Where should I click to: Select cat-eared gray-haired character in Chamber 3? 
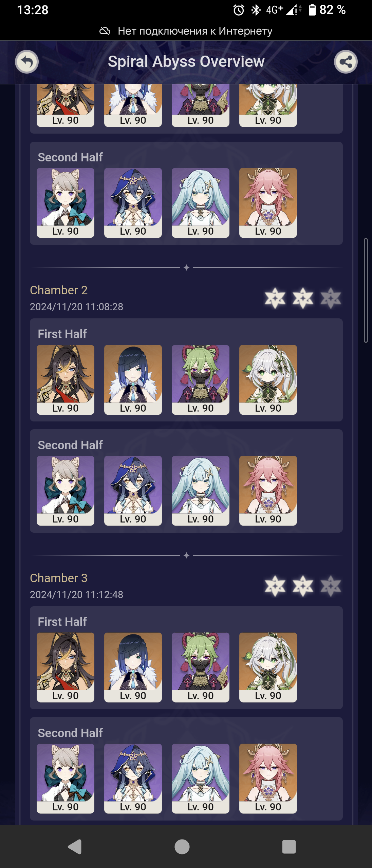66,778
